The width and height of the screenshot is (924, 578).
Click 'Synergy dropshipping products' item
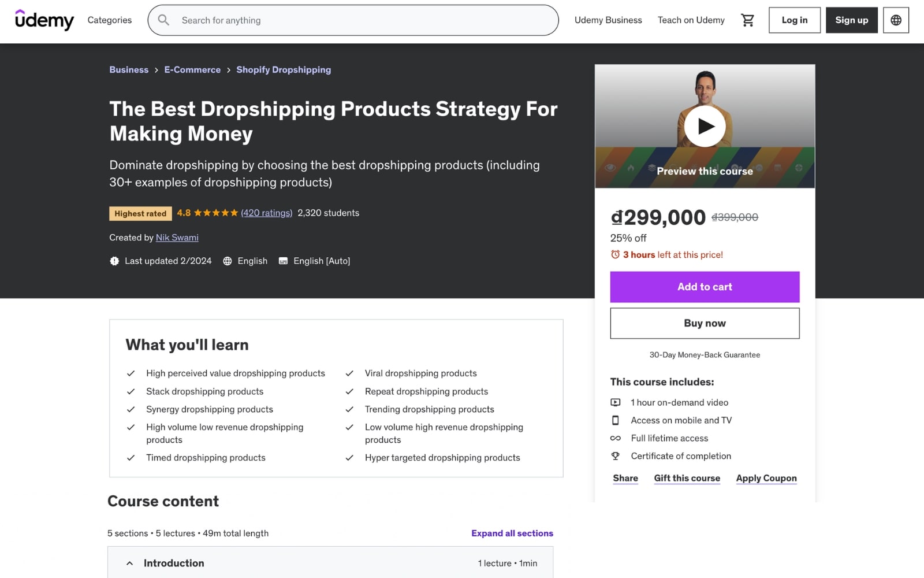[x=210, y=409]
